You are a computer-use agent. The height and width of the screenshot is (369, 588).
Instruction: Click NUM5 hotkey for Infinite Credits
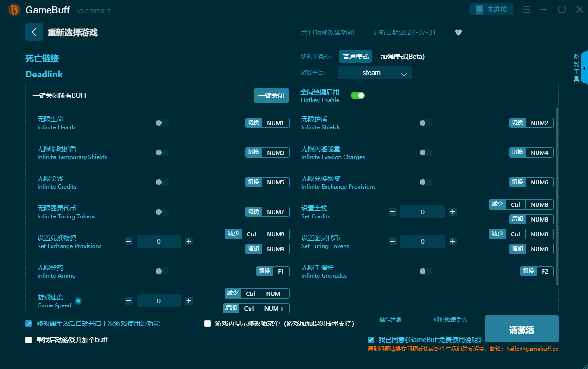(275, 182)
